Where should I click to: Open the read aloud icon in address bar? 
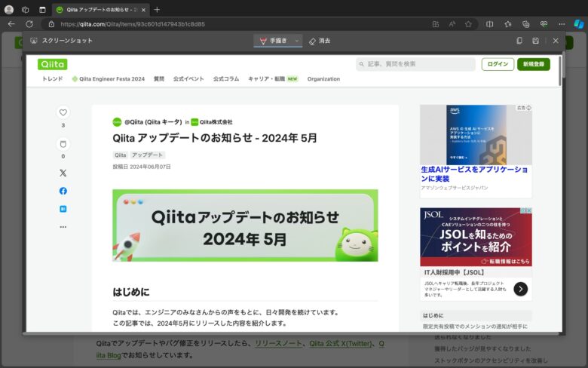(452, 24)
